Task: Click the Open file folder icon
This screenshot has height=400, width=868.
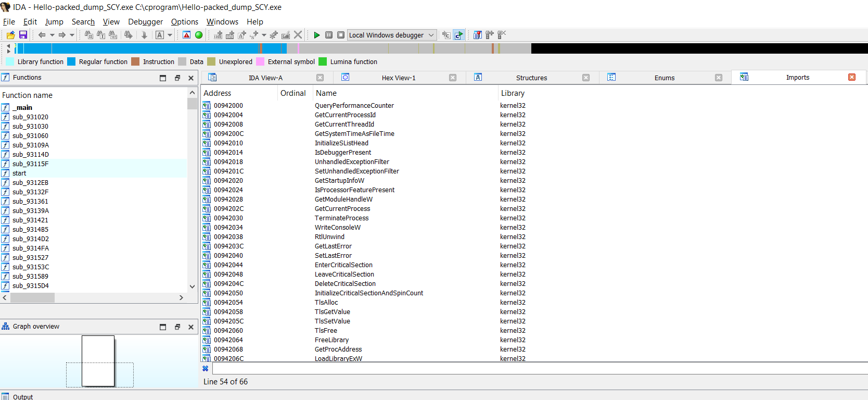Action: click(10, 35)
